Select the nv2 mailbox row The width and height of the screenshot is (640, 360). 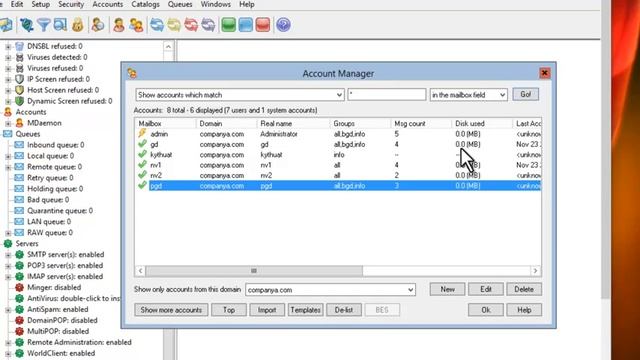(x=339, y=175)
